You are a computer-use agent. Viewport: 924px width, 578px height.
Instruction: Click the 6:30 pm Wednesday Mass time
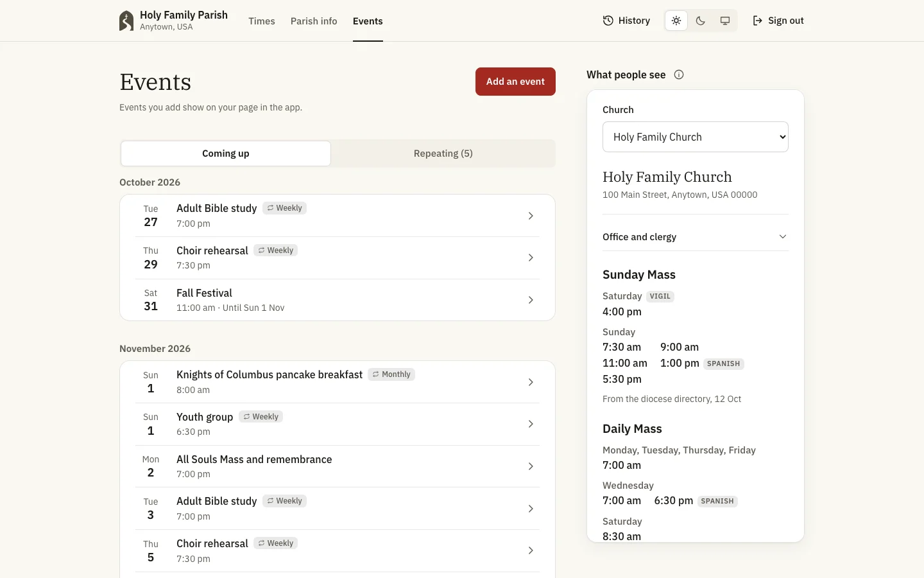click(674, 500)
